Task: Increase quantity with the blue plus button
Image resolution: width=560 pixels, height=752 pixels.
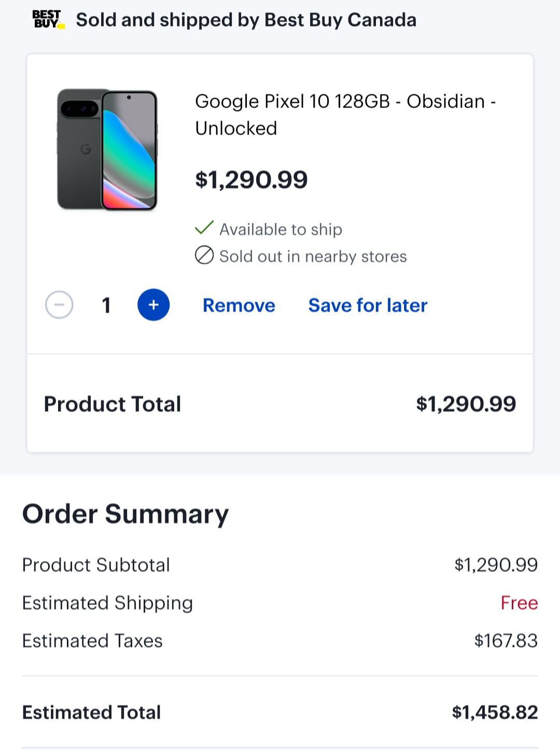Action: tap(153, 305)
